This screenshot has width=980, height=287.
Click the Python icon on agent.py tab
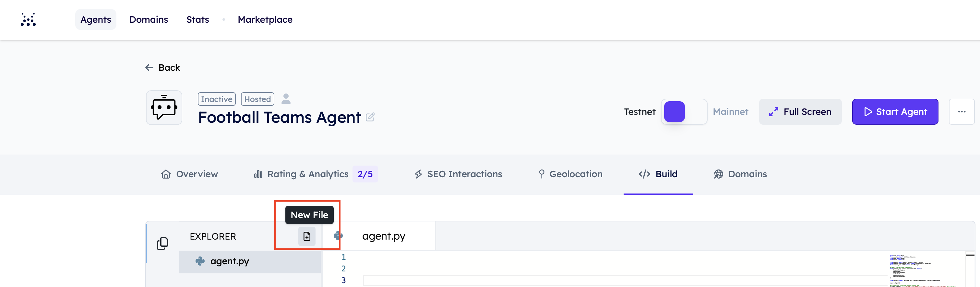click(x=338, y=236)
